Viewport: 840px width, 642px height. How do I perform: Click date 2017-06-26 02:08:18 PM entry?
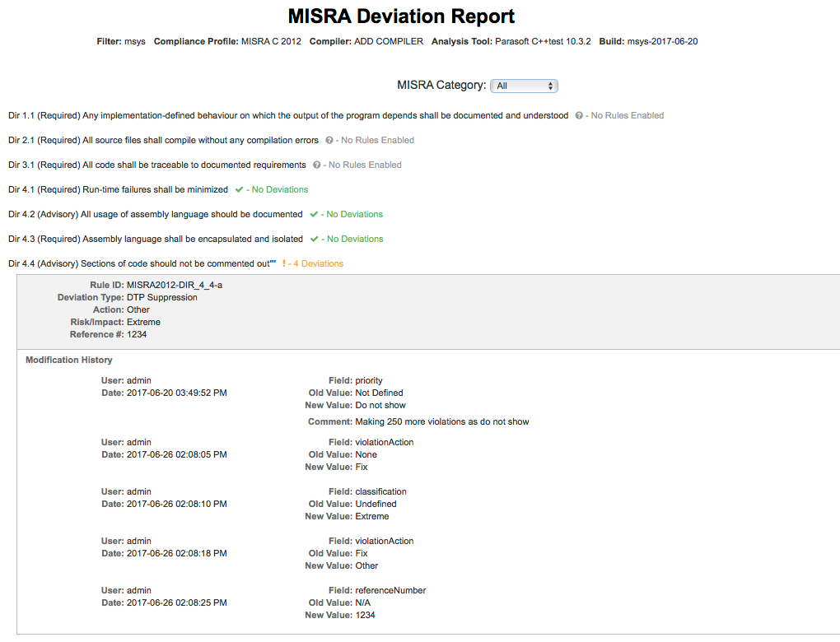tap(177, 552)
